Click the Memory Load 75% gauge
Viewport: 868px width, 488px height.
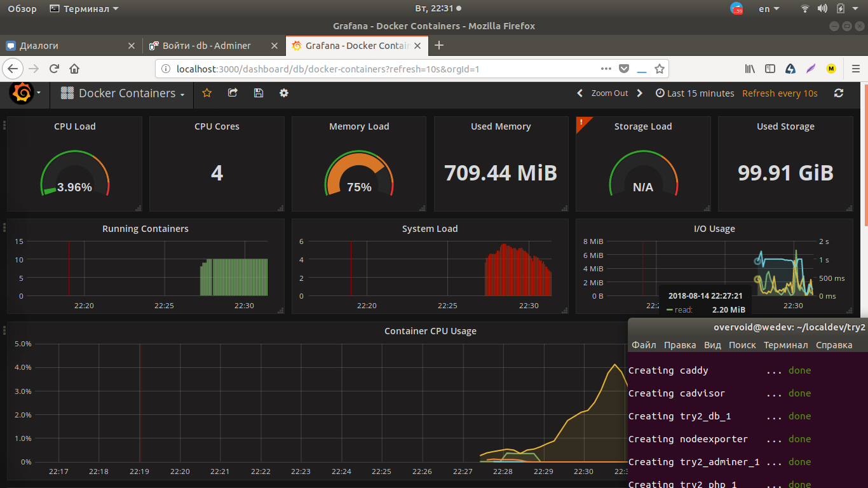click(x=359, y=175)
